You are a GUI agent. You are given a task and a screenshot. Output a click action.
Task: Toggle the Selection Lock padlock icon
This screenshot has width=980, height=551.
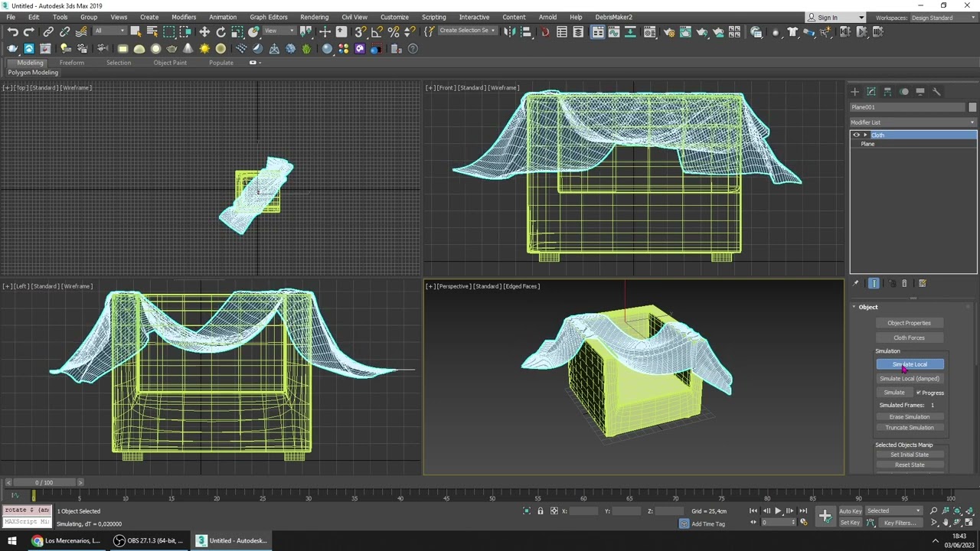click(540, 510)
